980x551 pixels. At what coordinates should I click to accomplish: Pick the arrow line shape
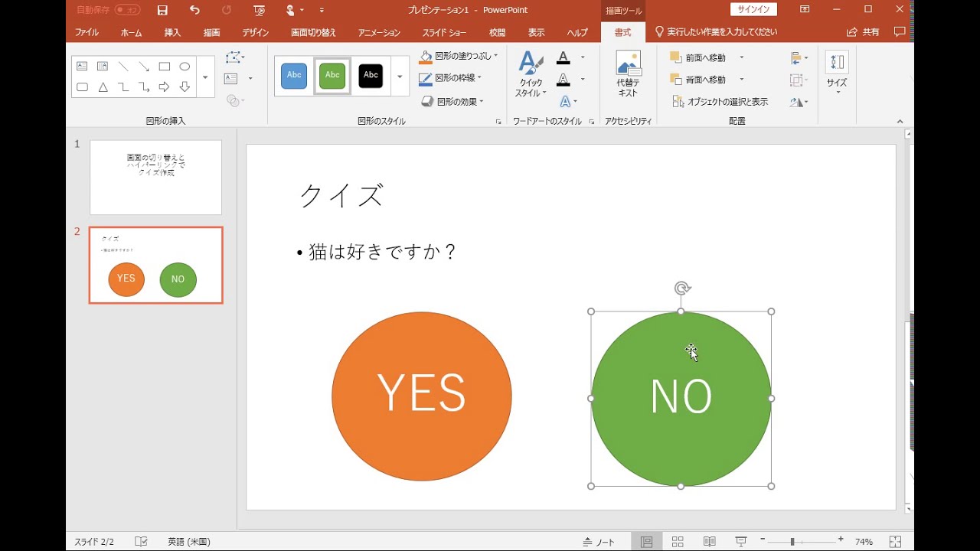click(x=144, y=67)
